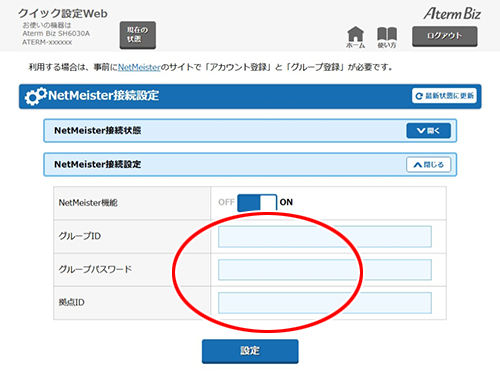This screenshot has height=380, width=500.
Task: Refresh with 最新状態に更新 button
Action: tap(444, 96)
